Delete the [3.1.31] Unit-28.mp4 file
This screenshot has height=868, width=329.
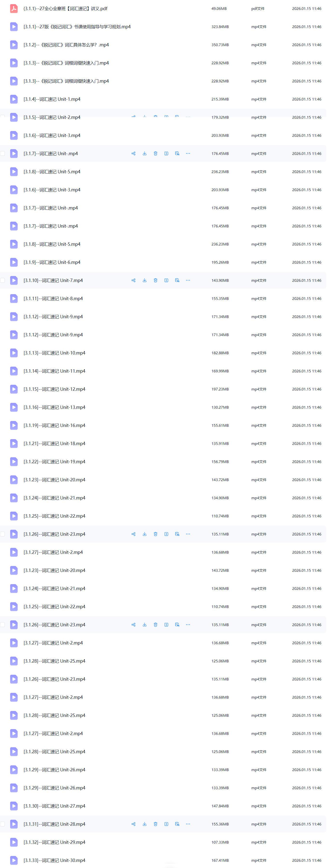click(155, 824)
